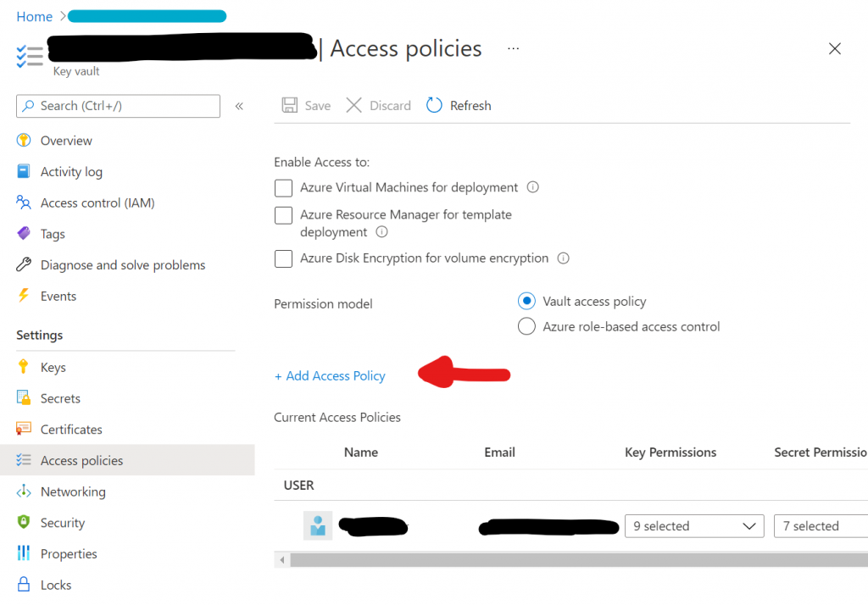Enable Azure Resource Manager for template deployment
868x605 pixels.
point(283,215)
